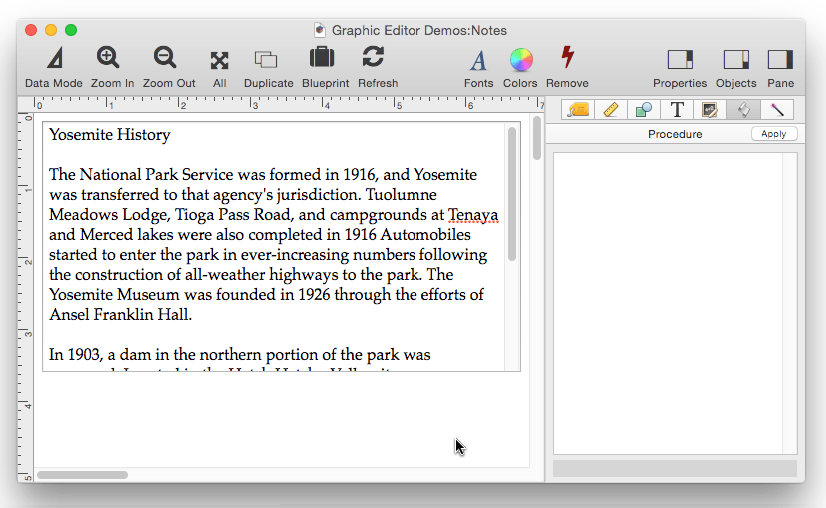Click the Zoom In magnifier icon
This screenshot has height=508, width=826.
point(108,59)
